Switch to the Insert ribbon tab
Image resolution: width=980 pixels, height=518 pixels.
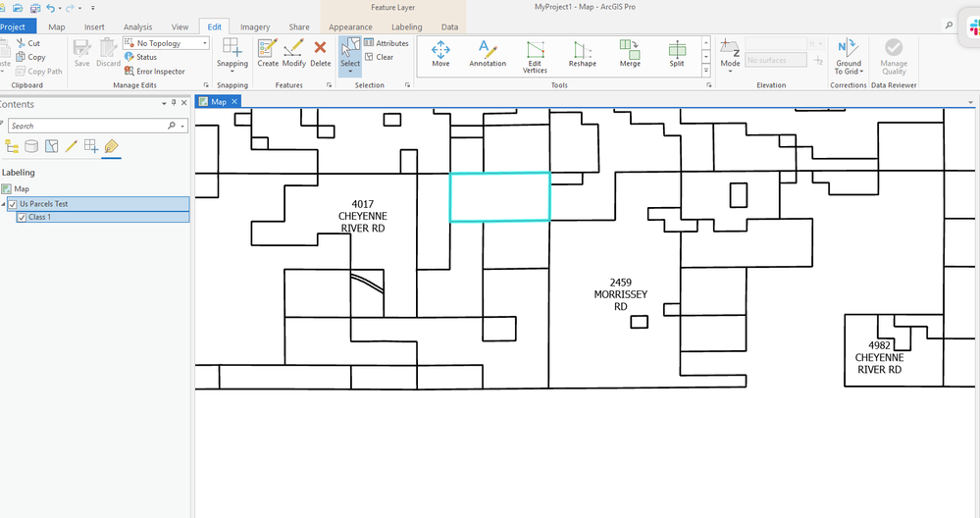click(94, 26)
